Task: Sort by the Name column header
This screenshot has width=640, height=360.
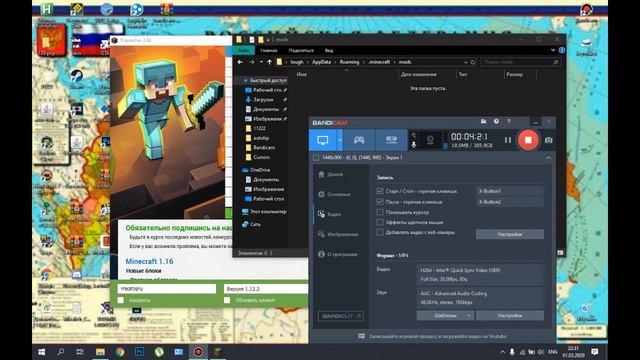Action: [302, 74]
